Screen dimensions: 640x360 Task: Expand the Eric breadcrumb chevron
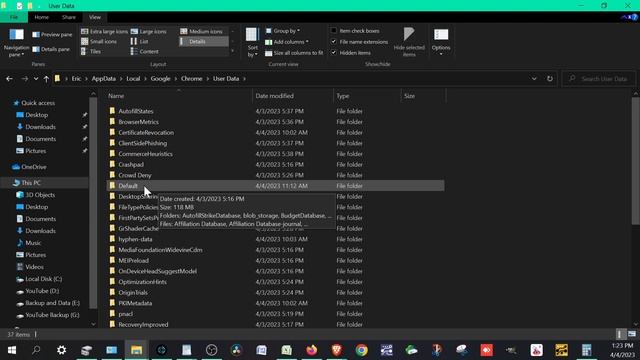(87, 79)
